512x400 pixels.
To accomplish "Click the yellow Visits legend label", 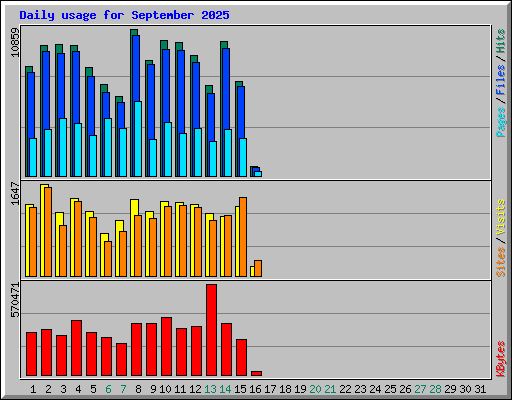I will point(501,218).
